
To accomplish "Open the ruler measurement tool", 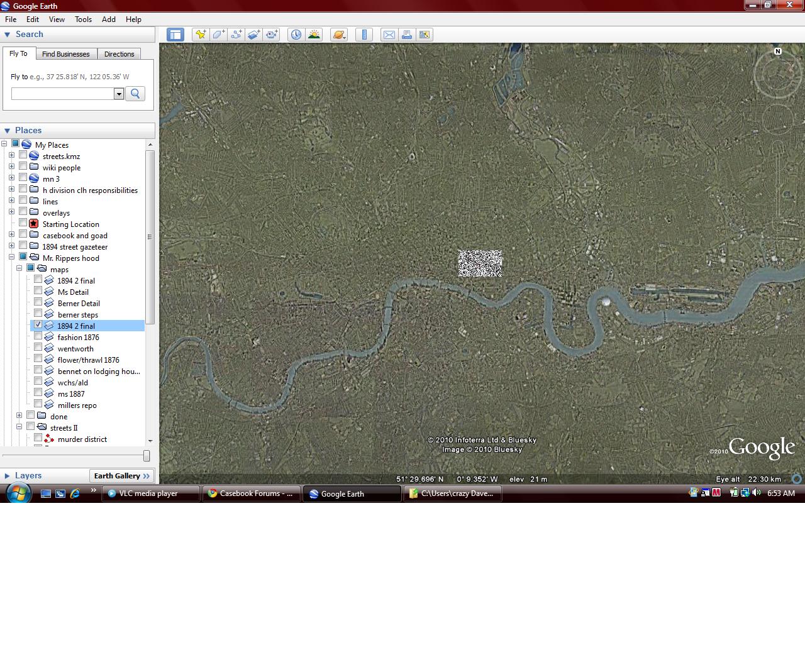I will (x=364, y=35).
